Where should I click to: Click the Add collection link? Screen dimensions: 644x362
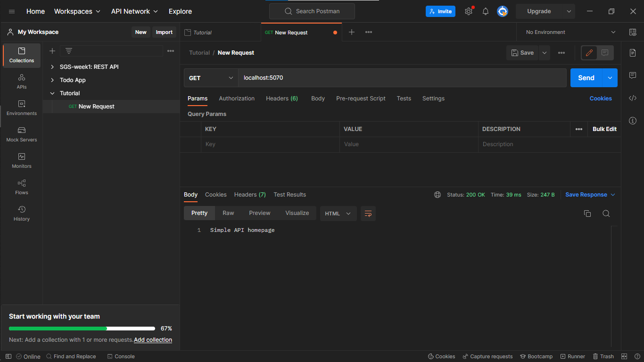[153, 340]
